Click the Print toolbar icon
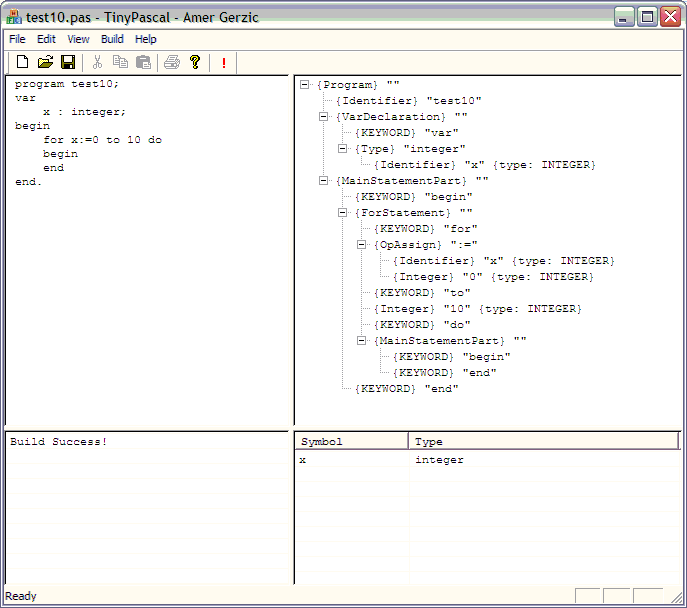Viewport: 687px width, 608px height. [172, 62]
